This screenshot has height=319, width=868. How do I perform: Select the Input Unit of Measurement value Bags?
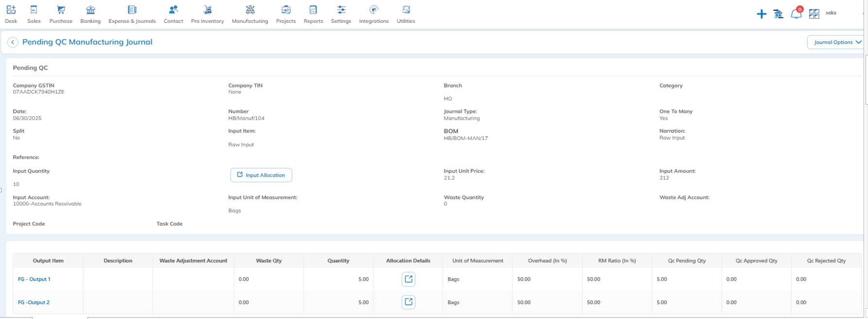tap(235, 211)
